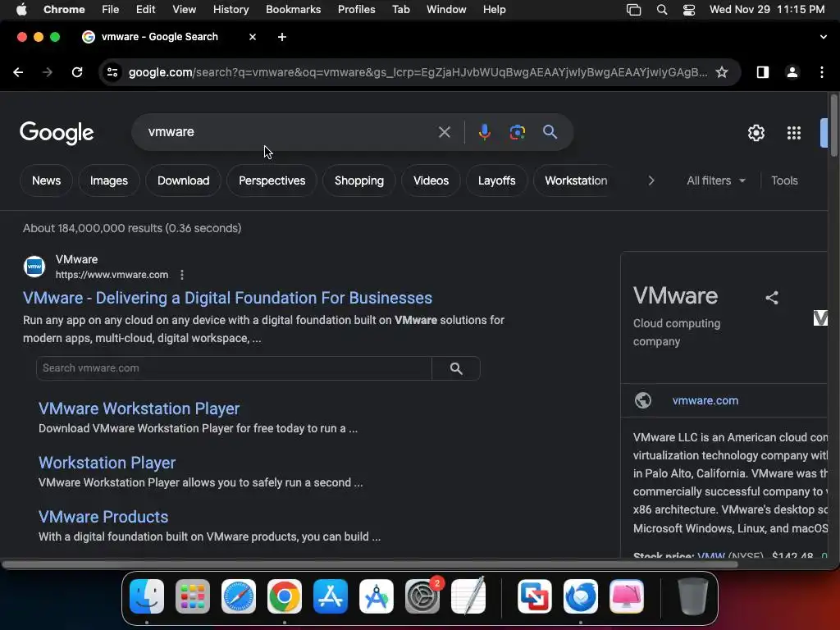The width and height of the screenshot is (840, 630).
Task: Open the Tools button
Action: click(784, 180)
